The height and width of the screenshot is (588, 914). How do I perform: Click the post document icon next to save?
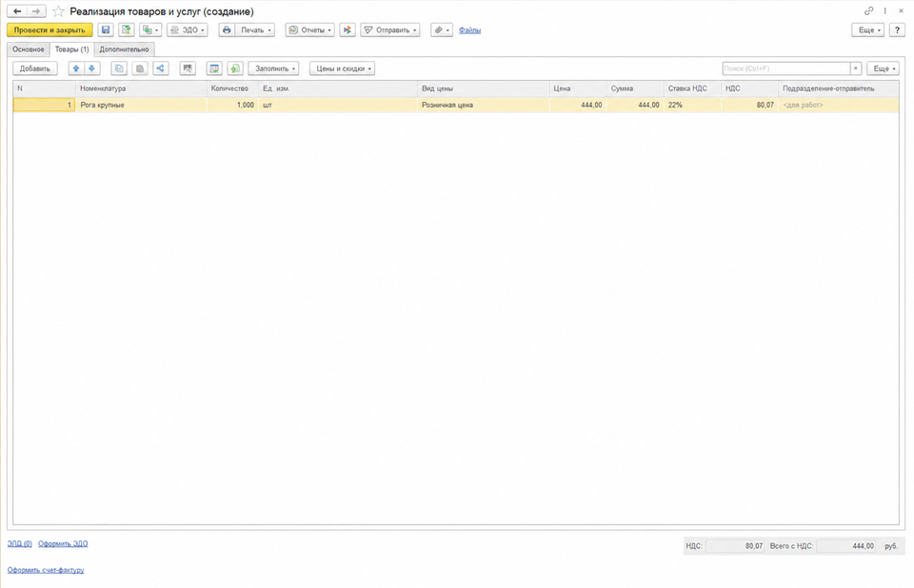tap(127, 29)
